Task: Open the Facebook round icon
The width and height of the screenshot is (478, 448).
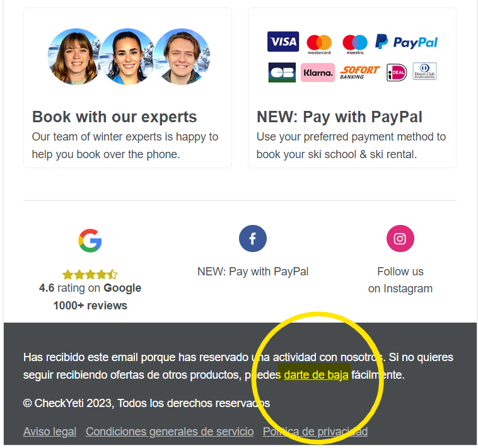Action: click(x=253, y=238)
